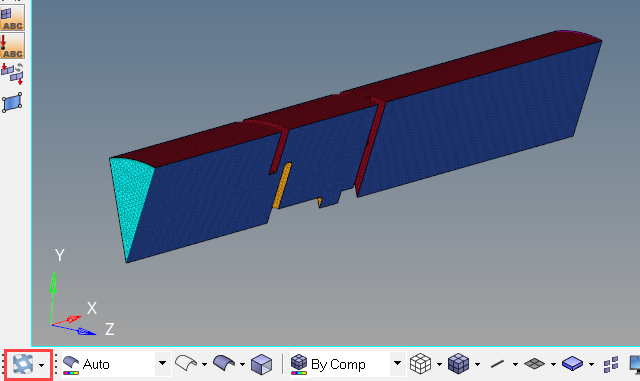Select the shaded elements cube icon
The height and width of the screenshot is (381, 640).
point(458,363)
